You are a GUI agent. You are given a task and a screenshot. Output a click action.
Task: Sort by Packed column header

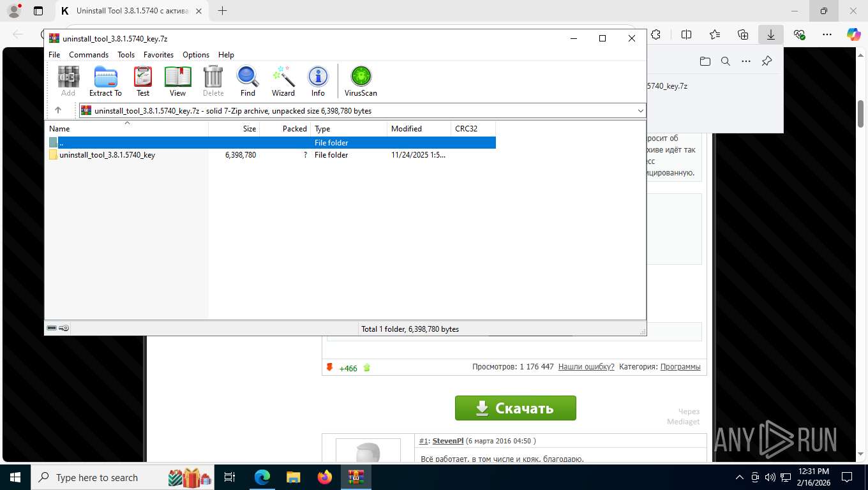[x=285, y=128]
